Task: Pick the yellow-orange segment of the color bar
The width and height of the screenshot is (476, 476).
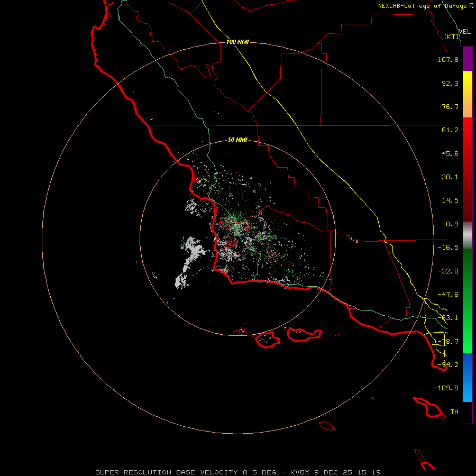Action: (467, 94)
